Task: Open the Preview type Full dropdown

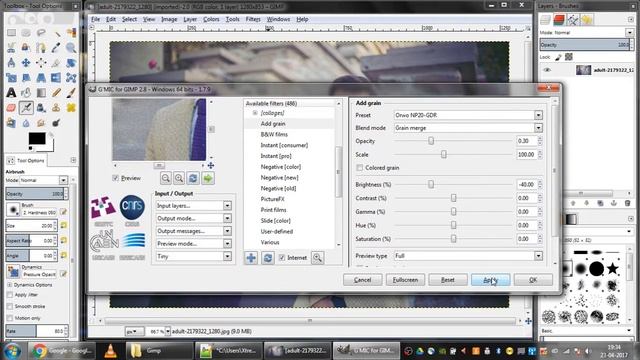Action: pos(468,256)
